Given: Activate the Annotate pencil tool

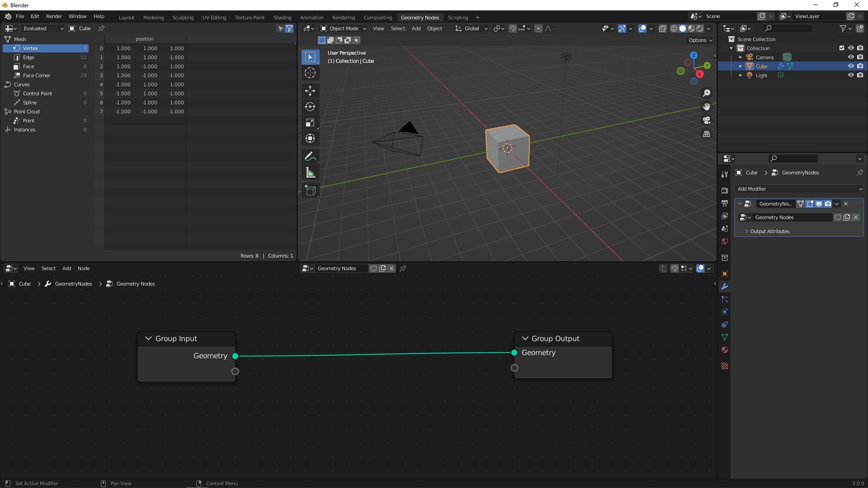Looking at the screenshot, I should pos(310,157).
